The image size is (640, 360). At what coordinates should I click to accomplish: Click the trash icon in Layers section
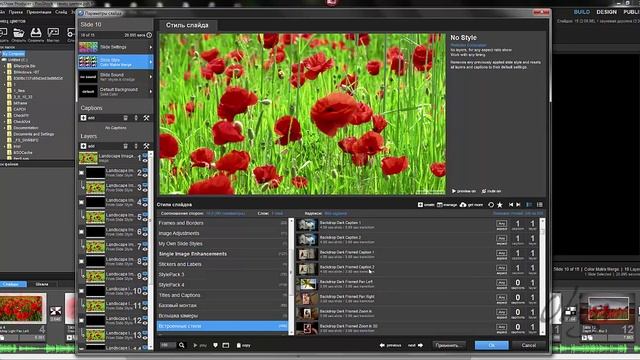click(125, 146)
